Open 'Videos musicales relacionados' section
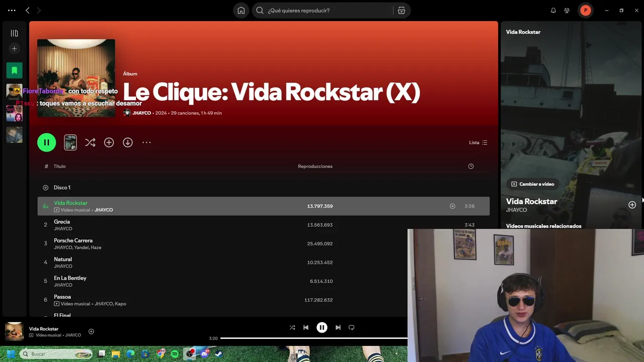The image size is (644, 362). coord(543,226)
